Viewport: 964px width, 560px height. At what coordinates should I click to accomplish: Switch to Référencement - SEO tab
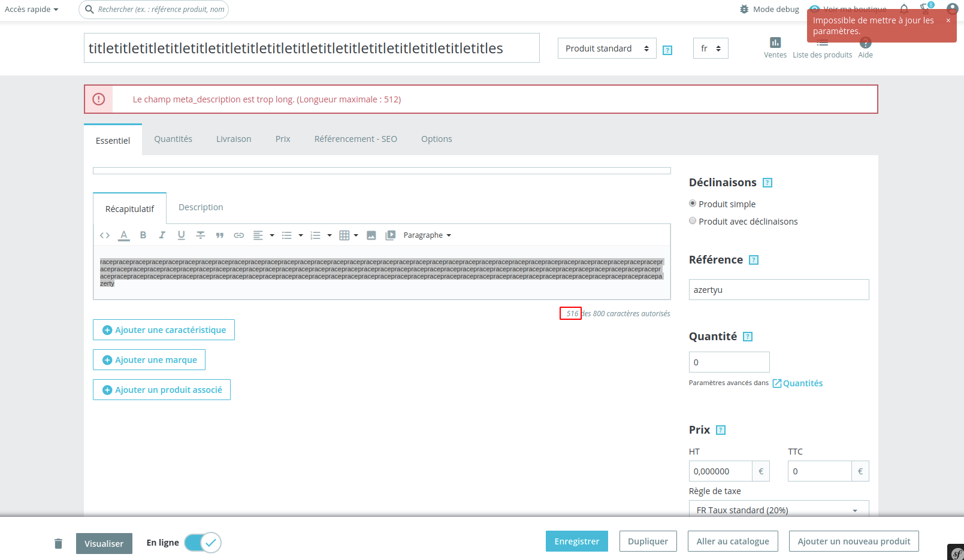click(x=356, y=139)
